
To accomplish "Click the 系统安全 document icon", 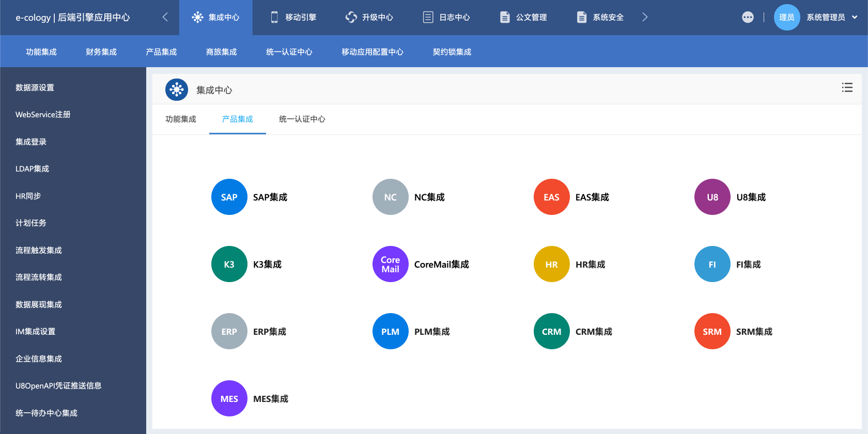I will (582, 17).
